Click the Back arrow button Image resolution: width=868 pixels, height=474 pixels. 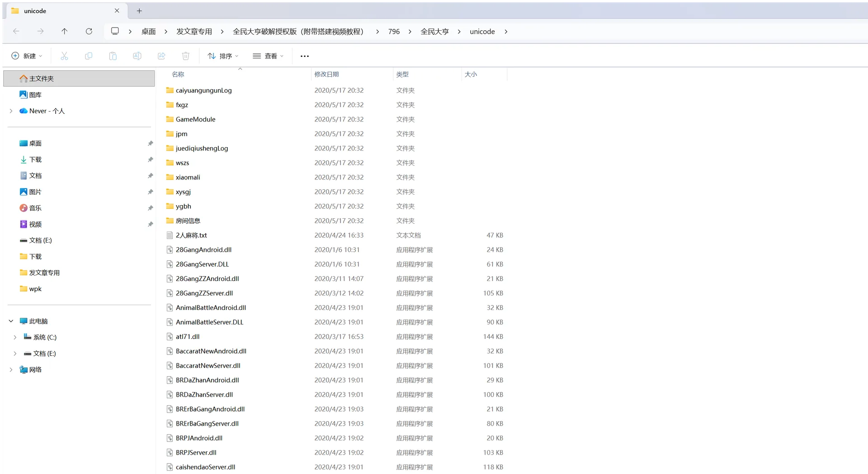tap(16, 31)
